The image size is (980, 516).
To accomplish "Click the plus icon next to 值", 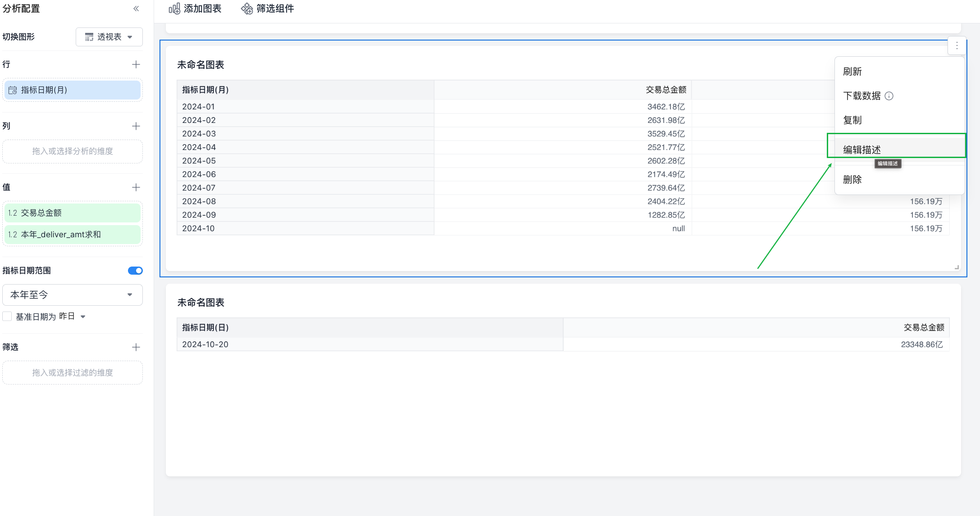I will [x=136, y=187].
